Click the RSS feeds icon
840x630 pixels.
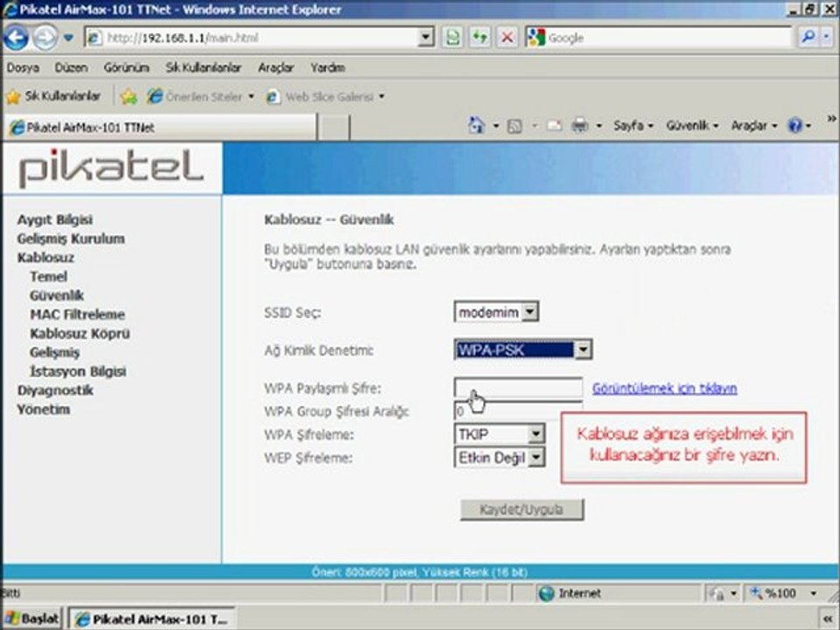pos(514,126)
